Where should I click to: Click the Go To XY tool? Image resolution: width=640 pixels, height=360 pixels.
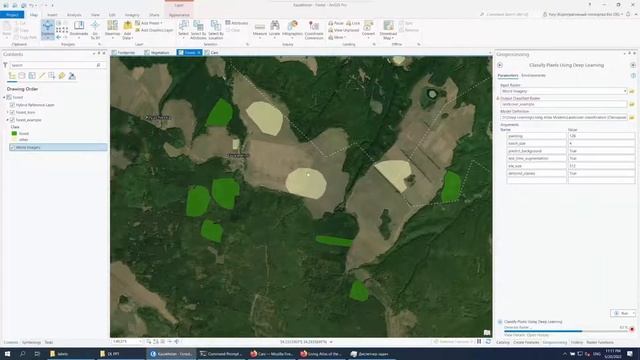(x=95, y=29)
